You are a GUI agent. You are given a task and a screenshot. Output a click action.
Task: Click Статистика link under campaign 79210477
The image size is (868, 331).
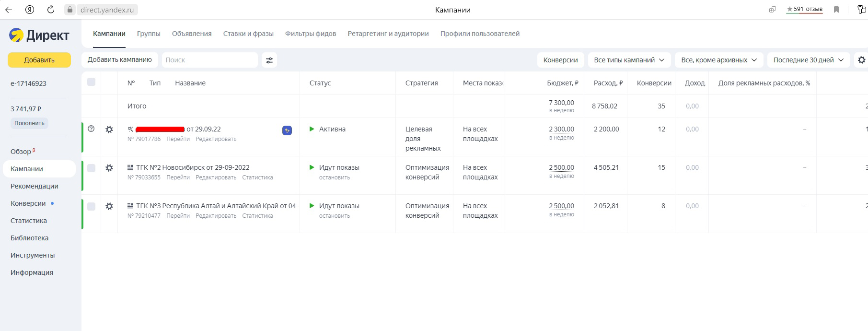coord(257,216)
